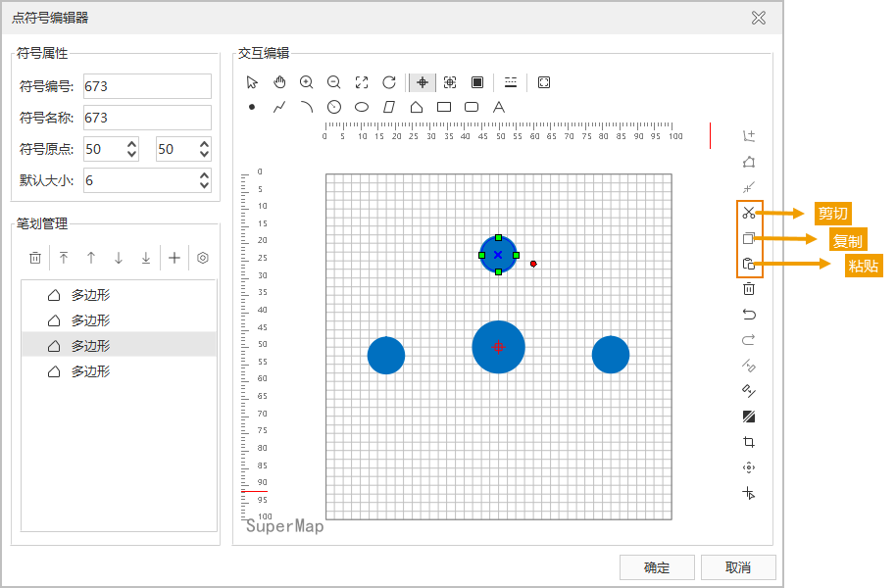Toggle the symbol origin crosshair button
The width and height of the screenshot is (896, 588).
point(423,82)
